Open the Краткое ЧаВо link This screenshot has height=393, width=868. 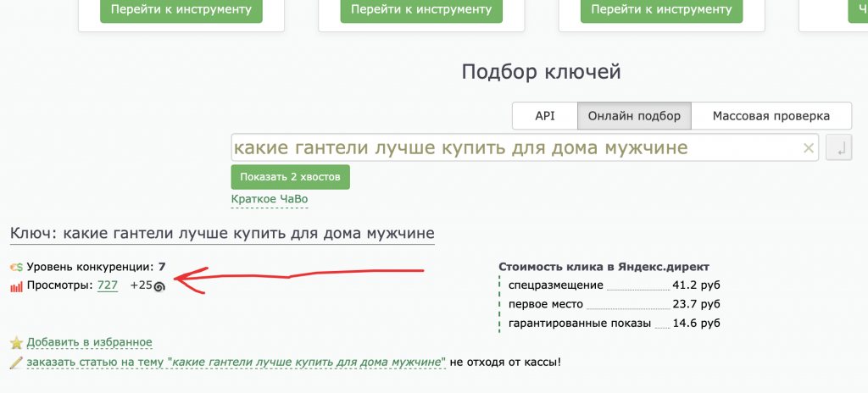(x=270, y=200)
